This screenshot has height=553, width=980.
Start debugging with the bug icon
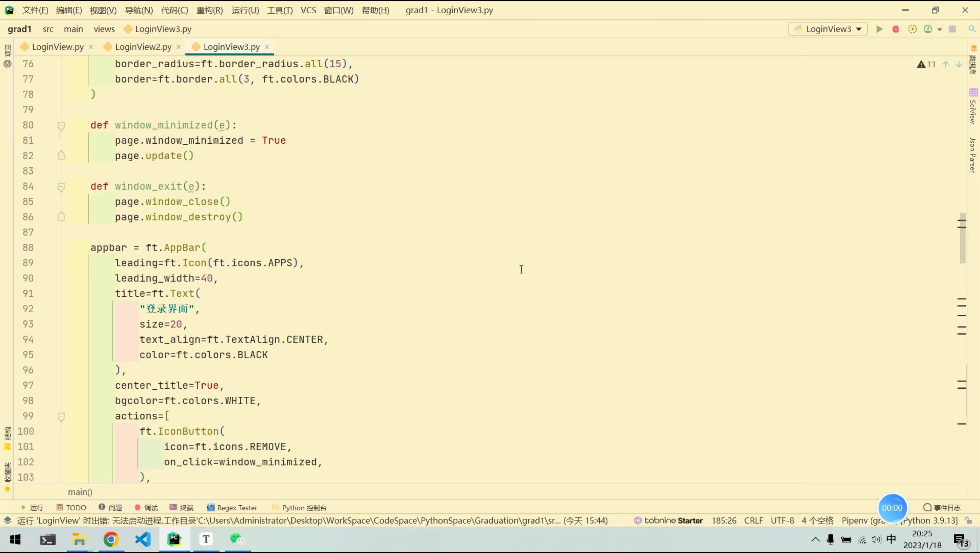[x=896, y=29]
